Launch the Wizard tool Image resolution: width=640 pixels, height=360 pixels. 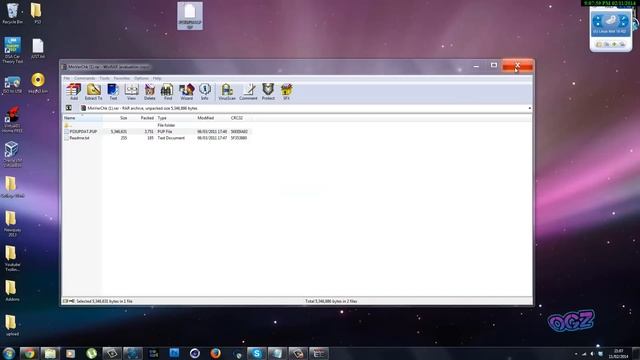pyautogui.click(x=187, y=91)
